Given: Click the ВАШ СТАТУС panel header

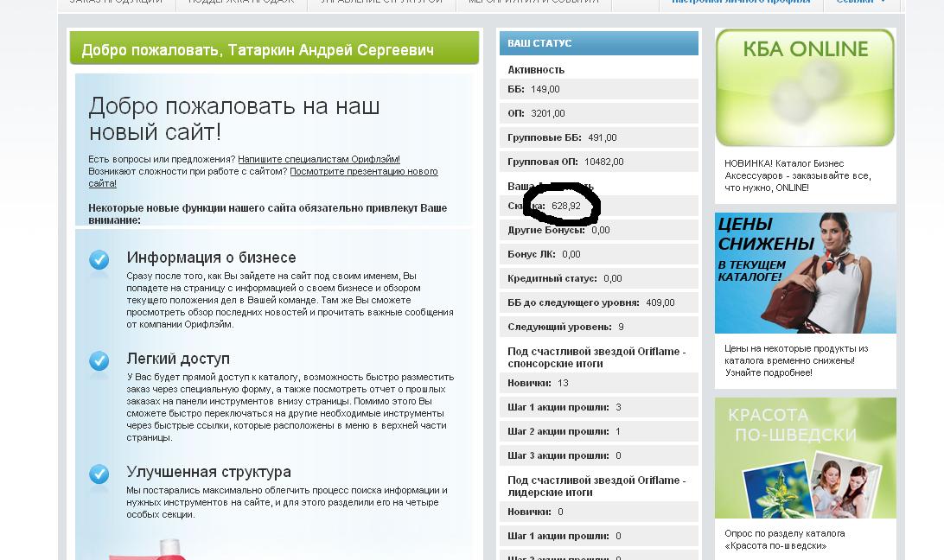Looking at the screenshot, I should pos(599,43).
